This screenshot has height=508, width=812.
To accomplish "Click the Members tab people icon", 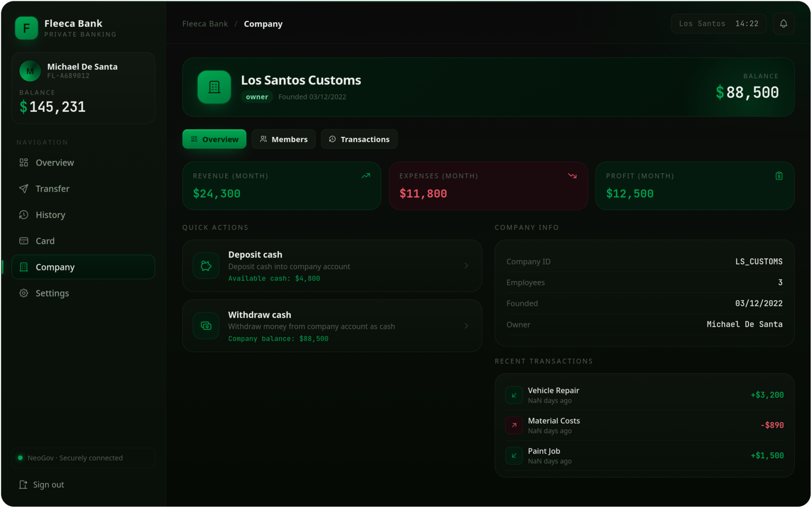I will (263, 139).
